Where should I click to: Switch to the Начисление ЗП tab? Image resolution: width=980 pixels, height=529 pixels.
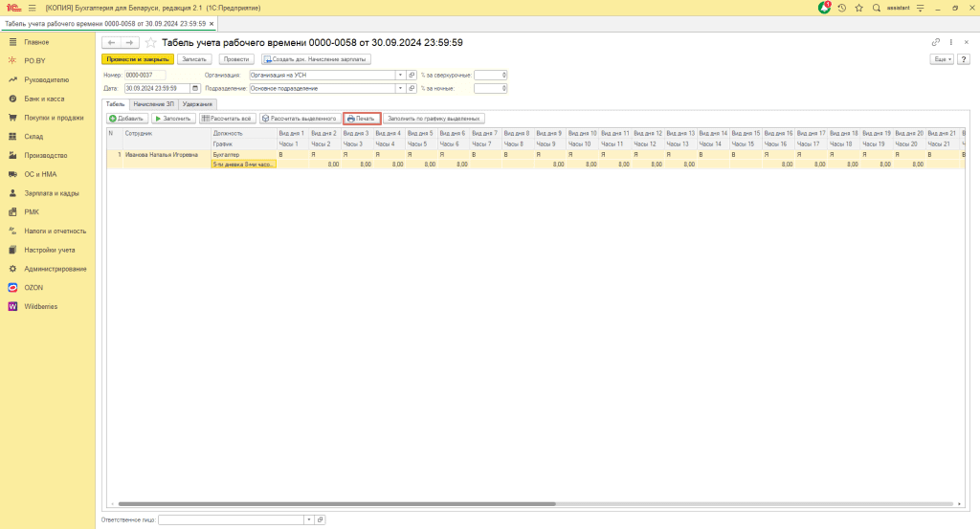coord(154,104)
